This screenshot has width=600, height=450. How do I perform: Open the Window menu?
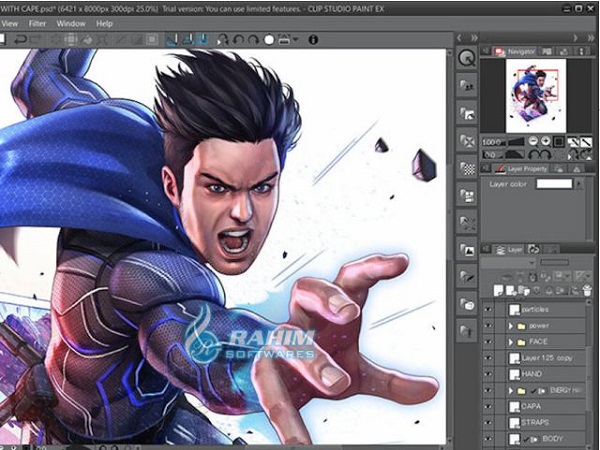pos(71,22)
